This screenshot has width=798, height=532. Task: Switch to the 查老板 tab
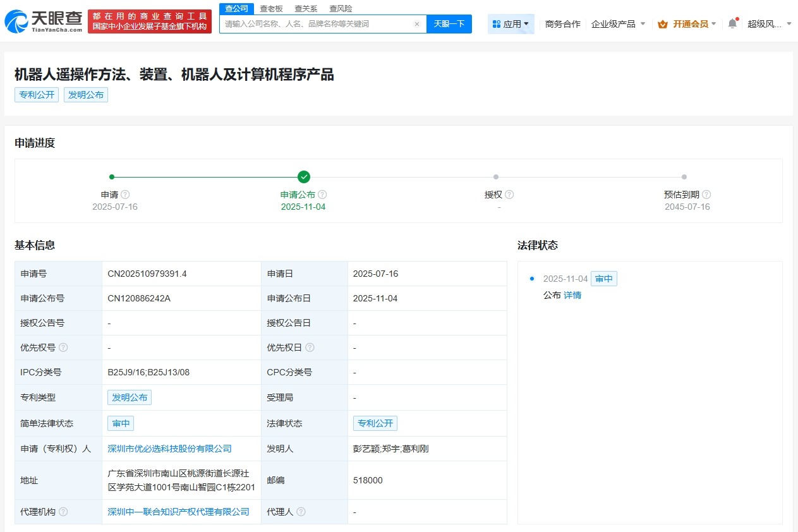(270, 8)
